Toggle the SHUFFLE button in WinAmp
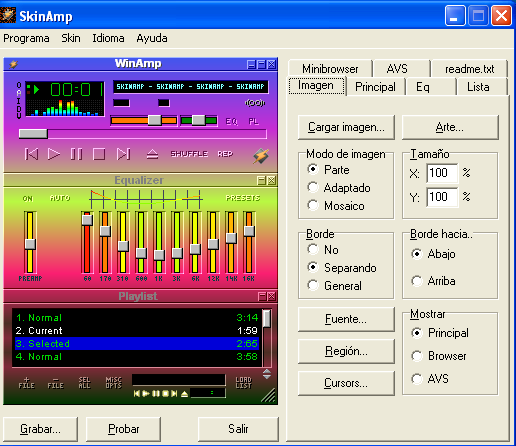 189,154
